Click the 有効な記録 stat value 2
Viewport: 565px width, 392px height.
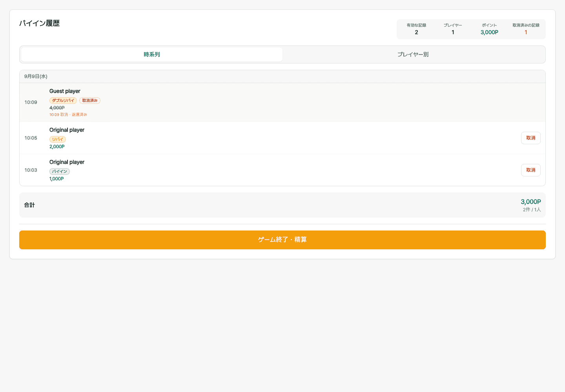pos(416,32)
